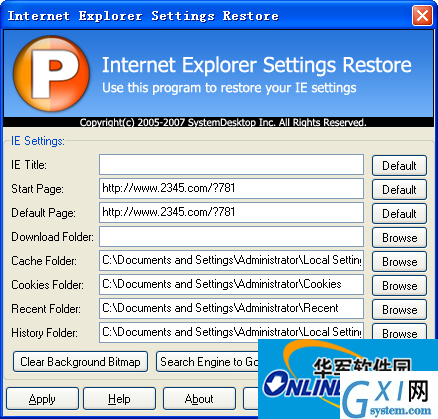
Task: Click the "History Folder:" label
Action: [44, 333]
